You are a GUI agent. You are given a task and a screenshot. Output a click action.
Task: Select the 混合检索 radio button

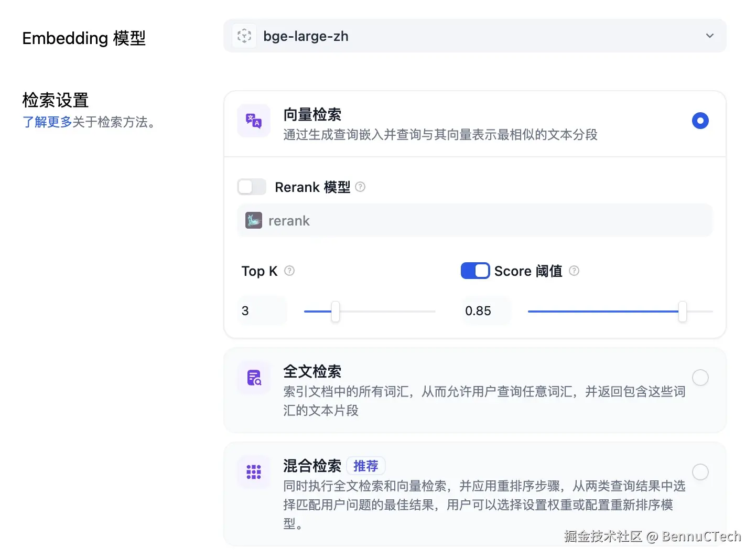[x=700, y=472]
